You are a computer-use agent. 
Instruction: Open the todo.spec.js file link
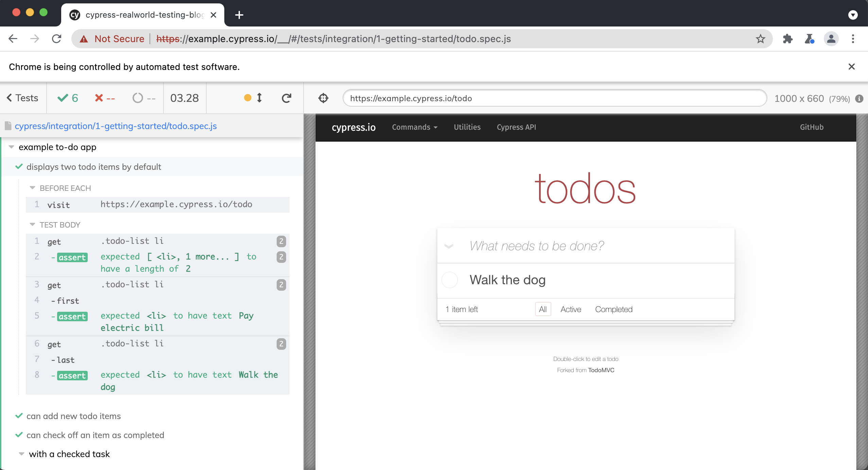tap(116, 126)
